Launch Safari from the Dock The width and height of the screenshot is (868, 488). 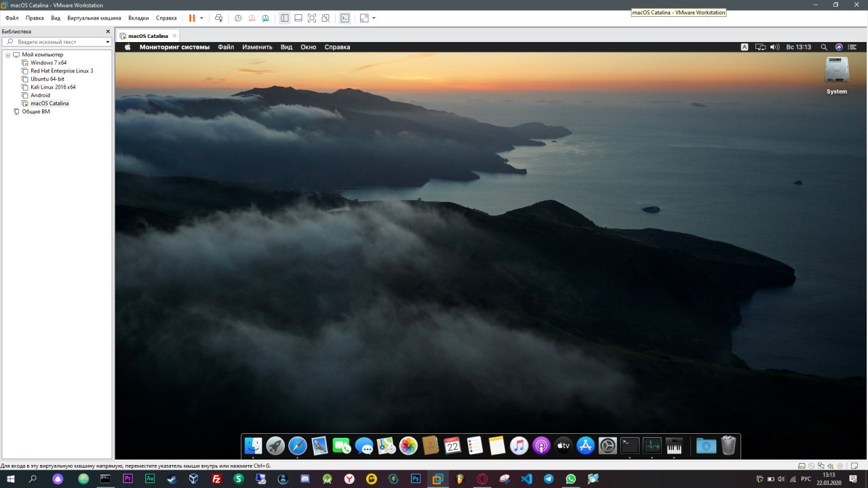(298, 445)
